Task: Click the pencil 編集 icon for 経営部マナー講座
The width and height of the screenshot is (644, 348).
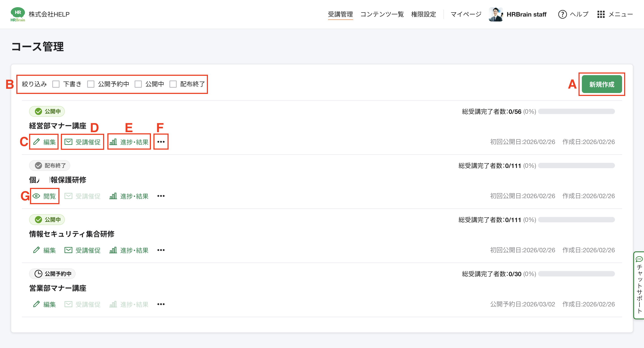Action: [x=36, y=142]
